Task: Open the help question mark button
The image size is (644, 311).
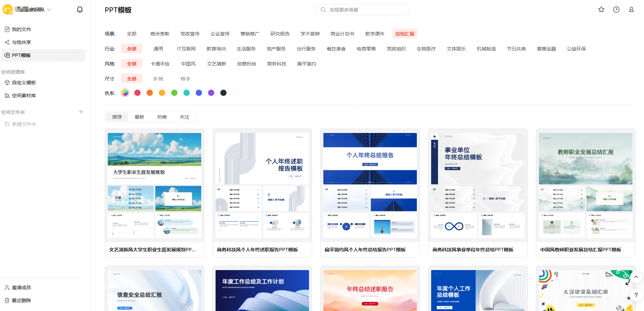Action: (x=636, y=295)
